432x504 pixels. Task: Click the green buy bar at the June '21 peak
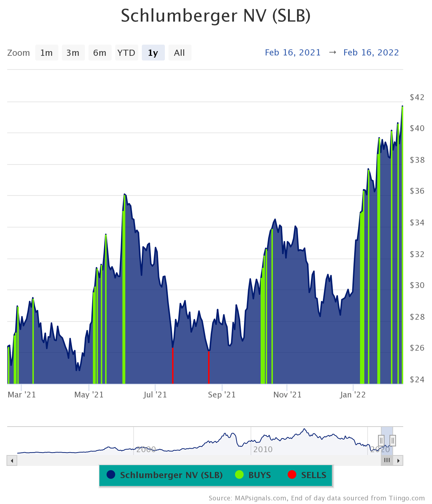[124, 289]
